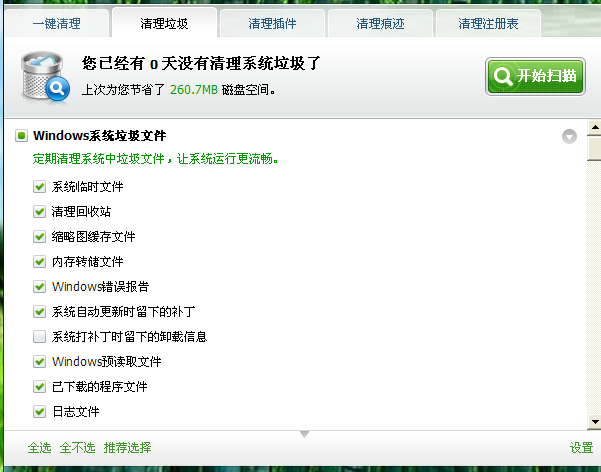
Task: Toggle 缩略图缓存文件 checkbox
Action: 39,237
